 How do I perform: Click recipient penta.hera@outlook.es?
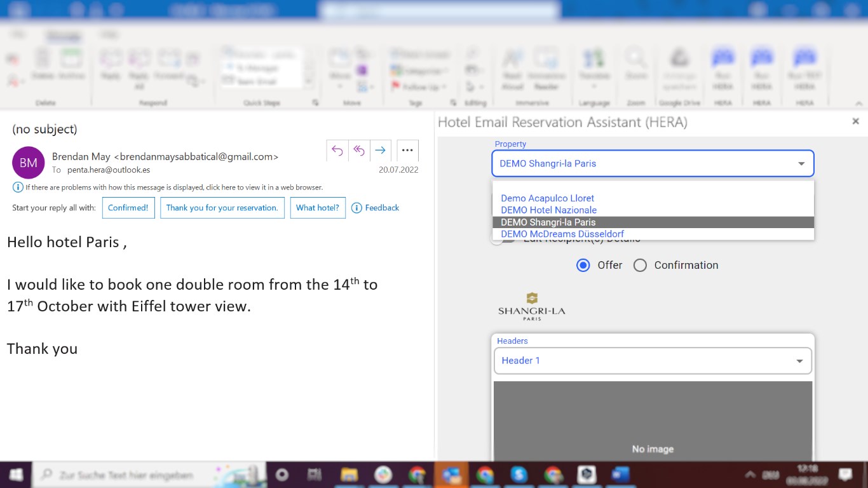(109, 170)
